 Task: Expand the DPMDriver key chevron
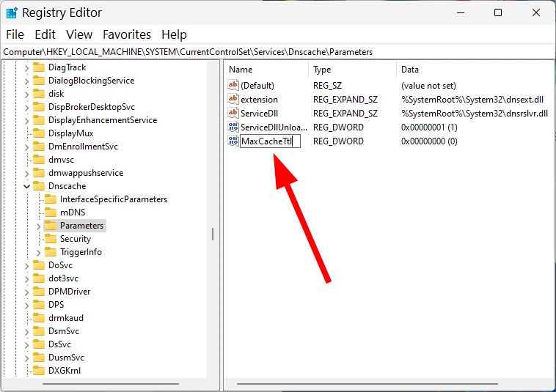[x=26, y=292]
